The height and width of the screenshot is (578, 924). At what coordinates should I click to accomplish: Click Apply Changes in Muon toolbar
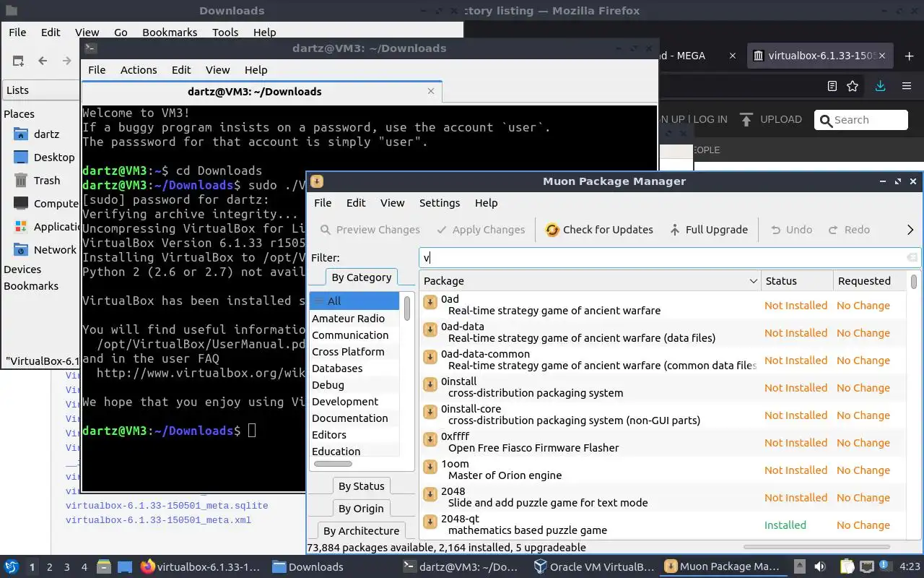(x=481, y=230)
